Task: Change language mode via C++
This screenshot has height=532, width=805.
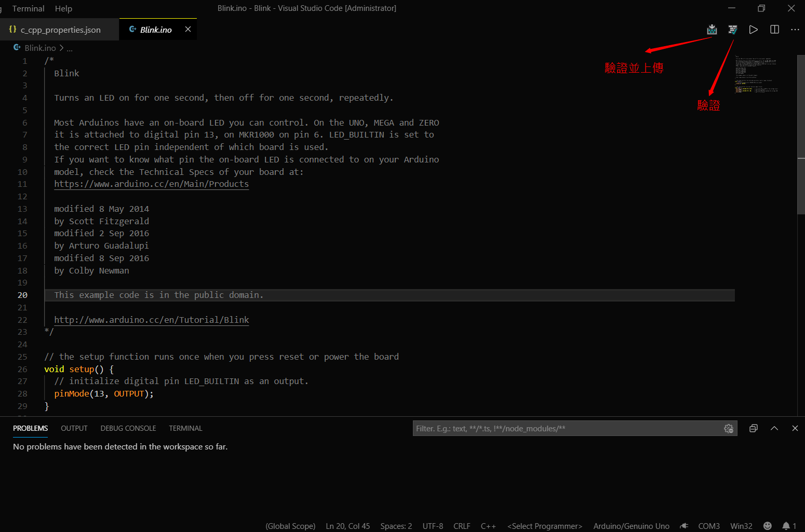Action: (x=488, y=526)
